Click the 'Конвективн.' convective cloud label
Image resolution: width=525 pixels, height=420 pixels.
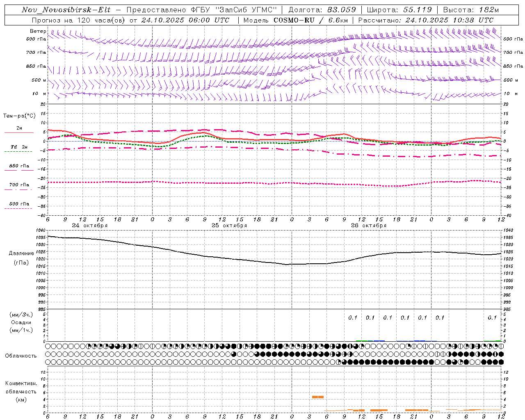click(x=21, y=383)
